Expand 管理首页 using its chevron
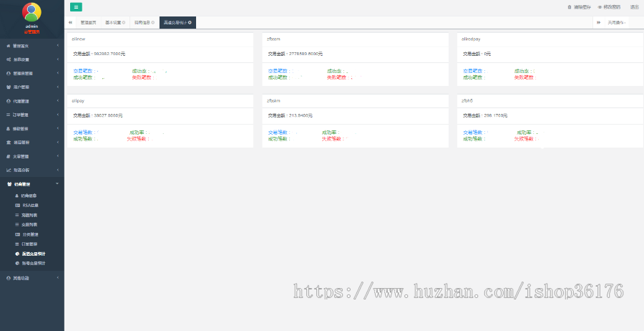Image resolution: width=644 pixels, height=331 pixels. pos(58,46)
